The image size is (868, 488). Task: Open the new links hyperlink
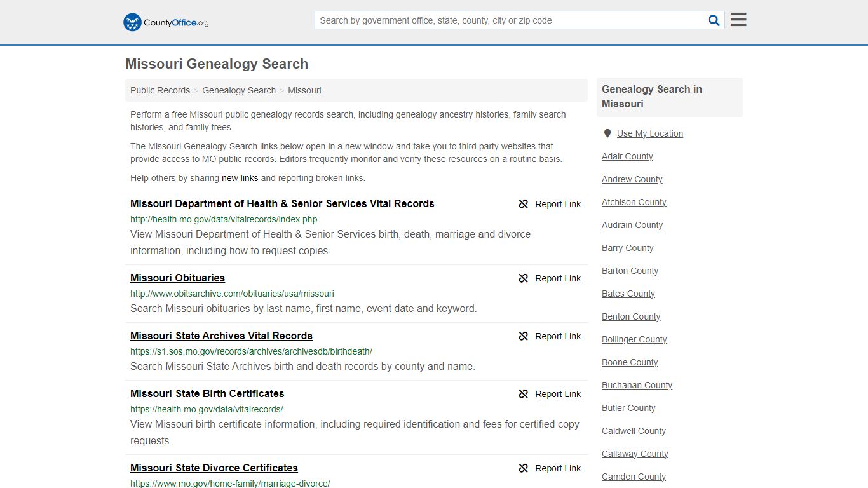(x=240, y=178)
